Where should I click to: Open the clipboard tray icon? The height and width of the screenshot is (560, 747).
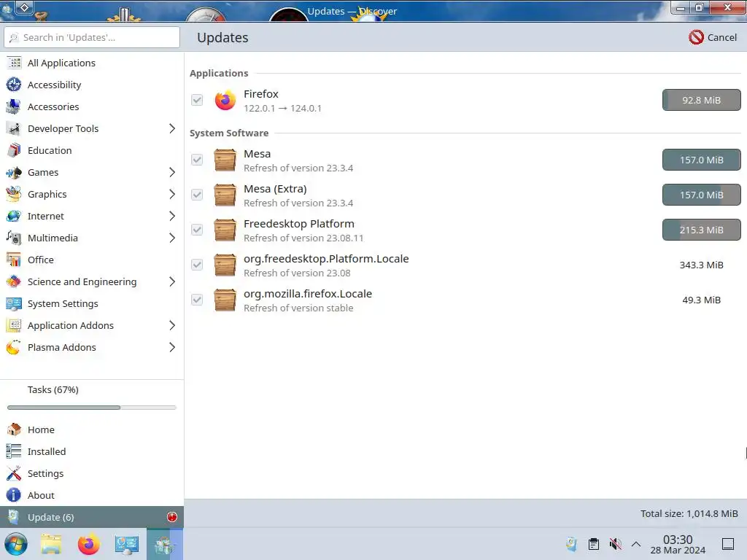(594, 544)
